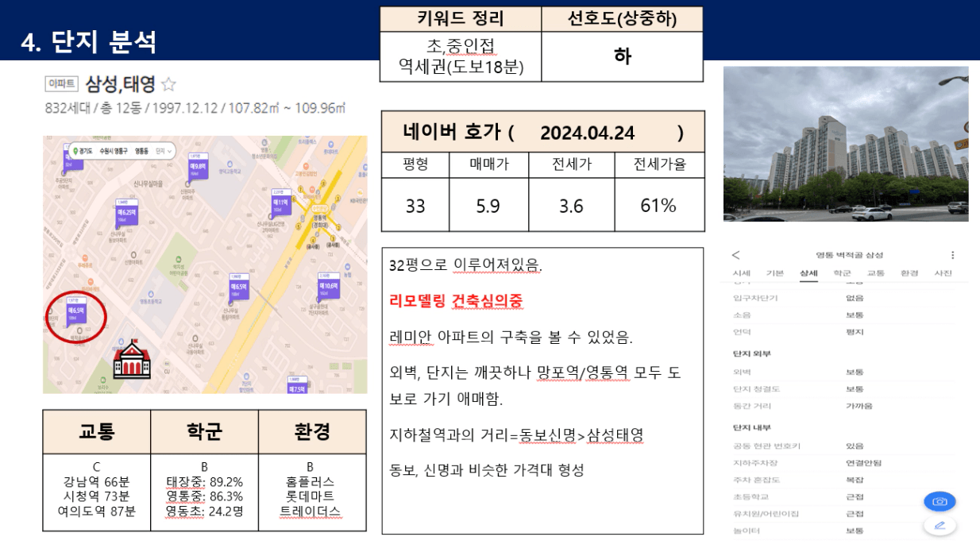Select 수원시 영통구 in the map location bar
The image size is (980, 552).
(114, 150)
